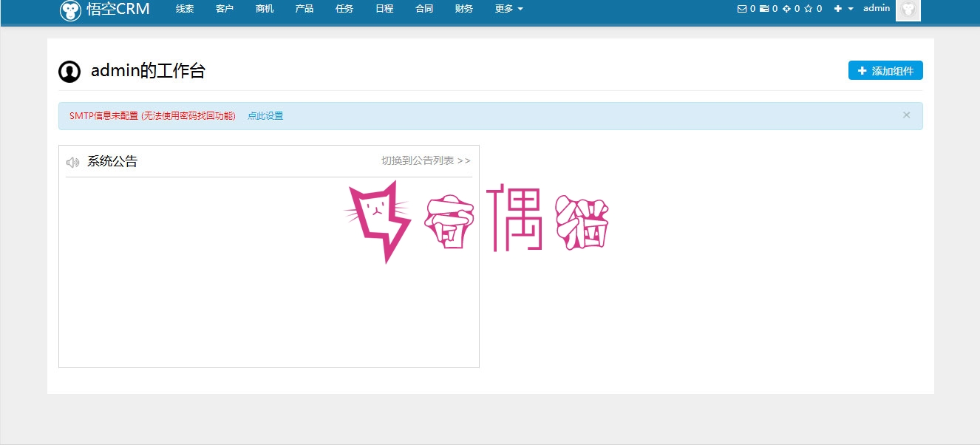Open the 财务 section
Viewport: 980px width, 445px height.
coord(464,9)
